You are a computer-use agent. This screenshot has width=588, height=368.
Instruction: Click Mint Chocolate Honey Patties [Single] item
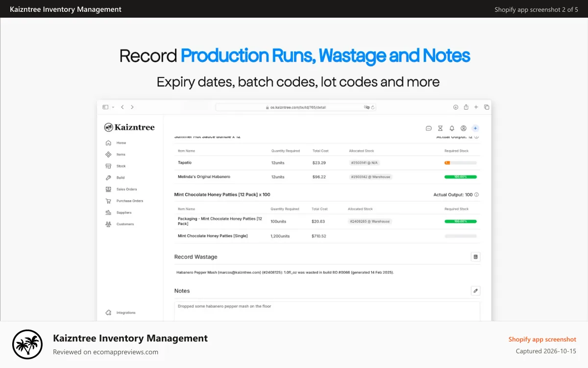pos(213,236)
